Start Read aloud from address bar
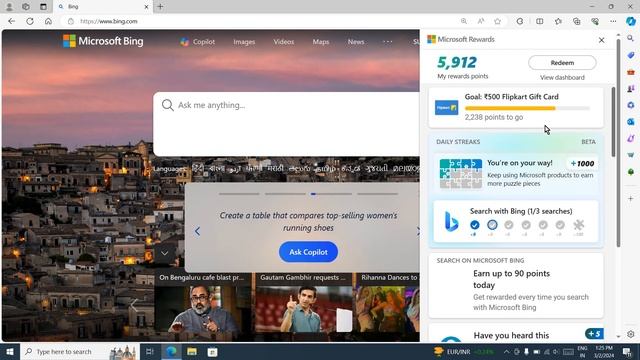Screen dimensions: 640x360 [481, 21]
